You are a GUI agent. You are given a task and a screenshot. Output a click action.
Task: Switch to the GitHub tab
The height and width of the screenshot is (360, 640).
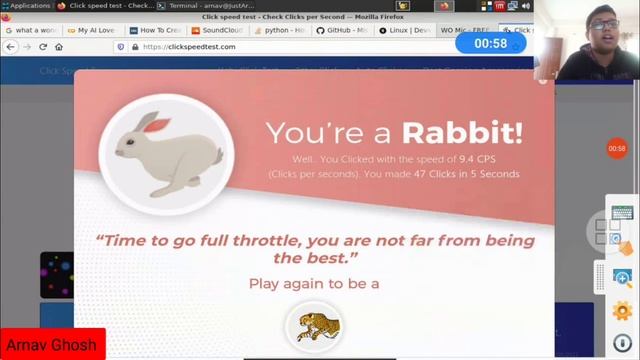click(342, 30)
